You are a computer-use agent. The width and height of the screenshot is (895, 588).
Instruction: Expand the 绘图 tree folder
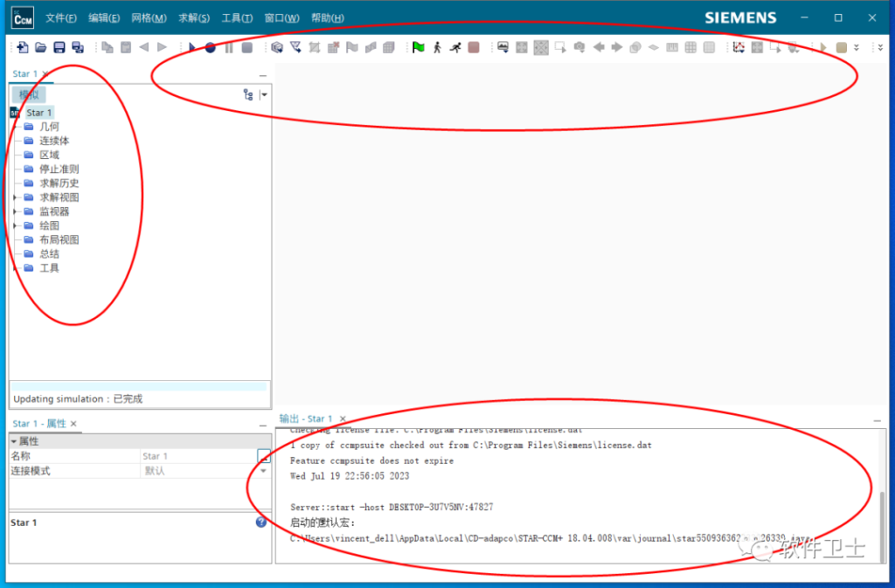click(x=15, y=225)
